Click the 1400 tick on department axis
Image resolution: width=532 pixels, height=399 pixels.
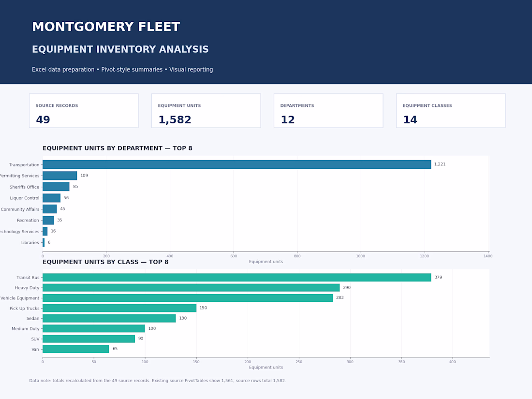click(488, 256)
